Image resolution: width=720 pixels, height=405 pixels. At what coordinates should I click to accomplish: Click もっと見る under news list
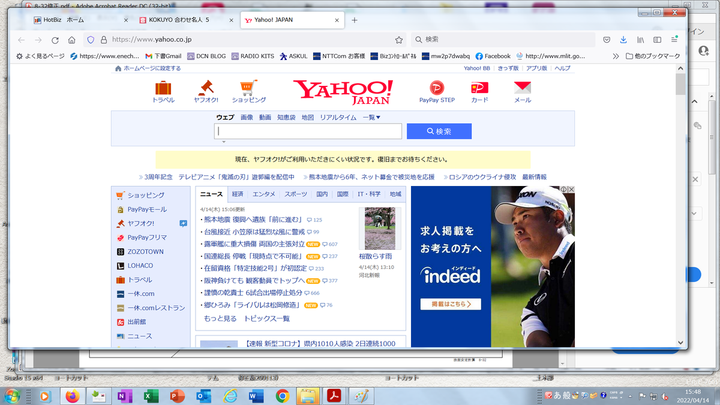pos(220,318)
